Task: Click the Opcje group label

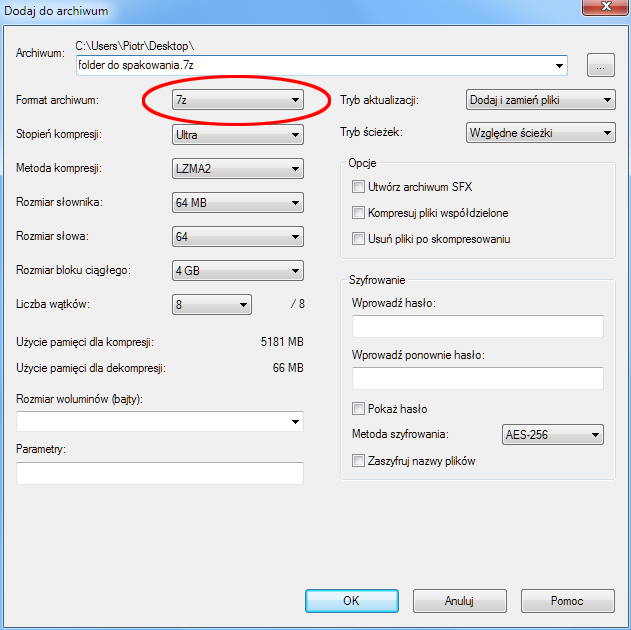Action: coord(362,163)
